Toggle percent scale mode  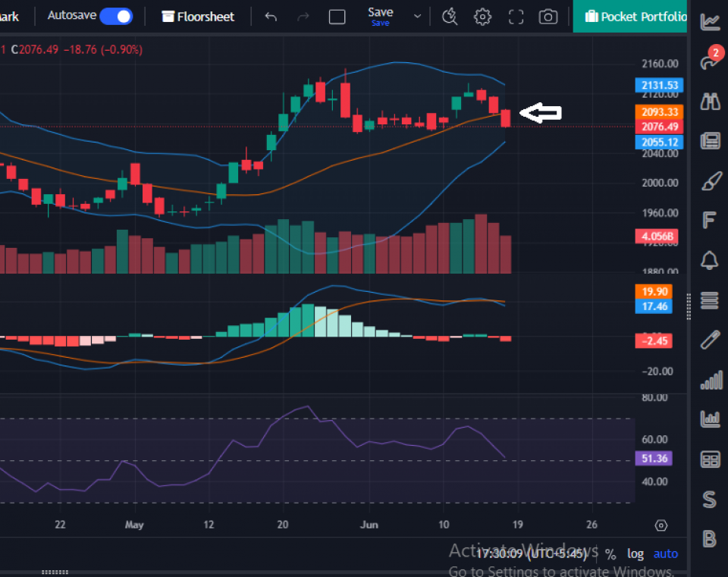click(610, 554)
